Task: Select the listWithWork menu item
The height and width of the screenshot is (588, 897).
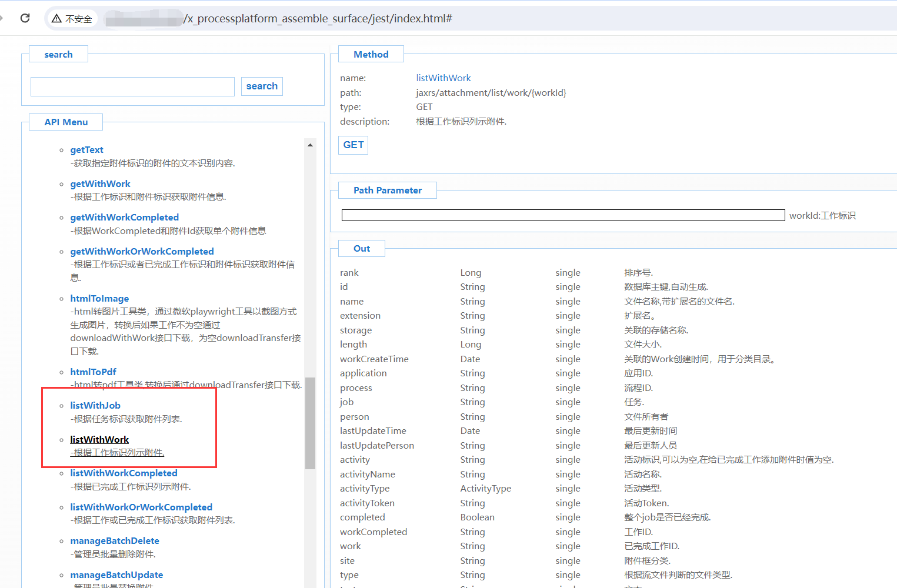Action: pos(99,440)
